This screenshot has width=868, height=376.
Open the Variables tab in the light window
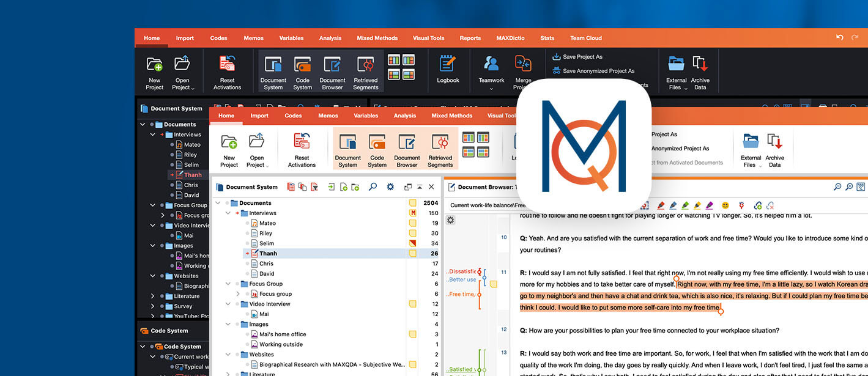click(366, 116)
